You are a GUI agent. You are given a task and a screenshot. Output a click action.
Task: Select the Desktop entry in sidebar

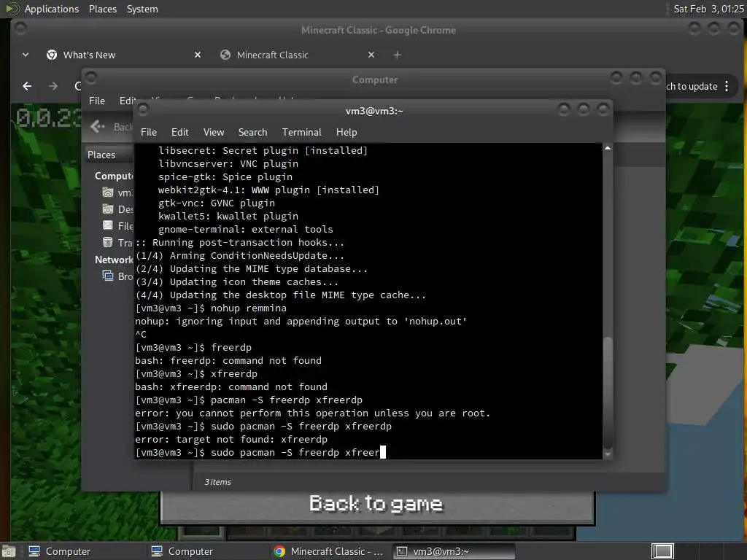(117, 209)
